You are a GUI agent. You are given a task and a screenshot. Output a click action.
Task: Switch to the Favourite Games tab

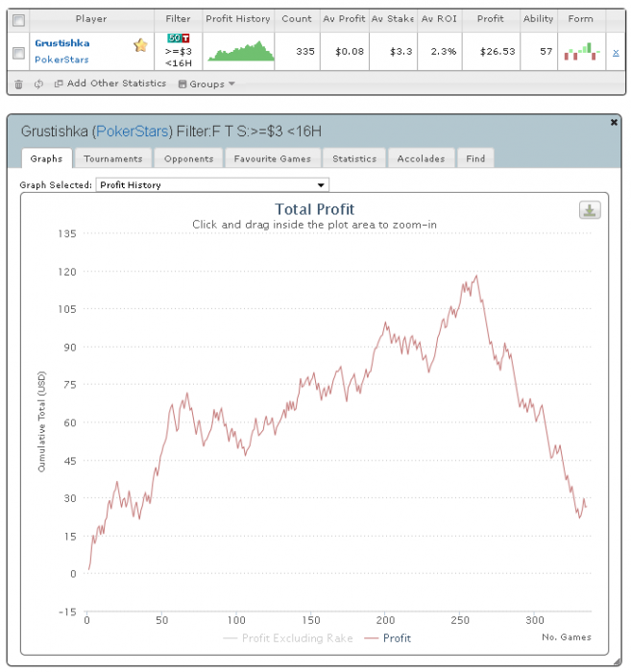(x=272, y=158)
